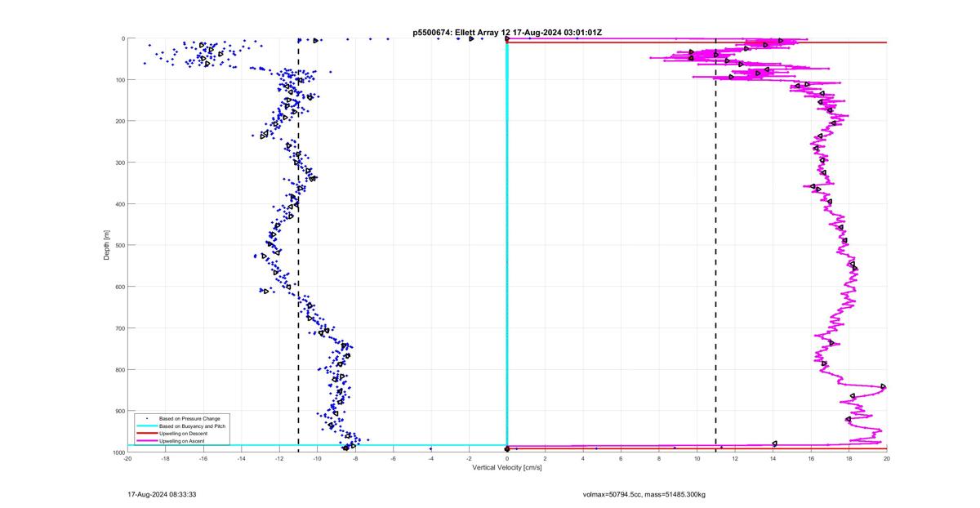
Task: Click depth axis tick label '100'
Action: [119, 80]
